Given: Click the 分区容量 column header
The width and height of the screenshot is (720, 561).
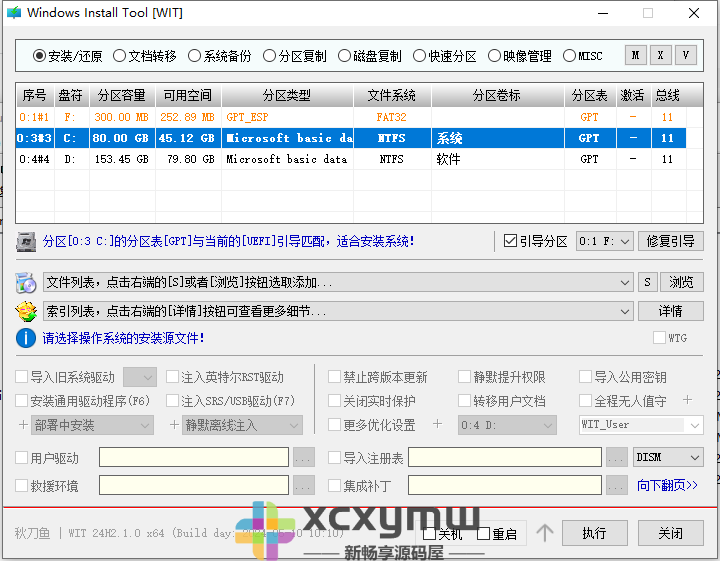Looking at the screenshot, I should click(122, 95).
